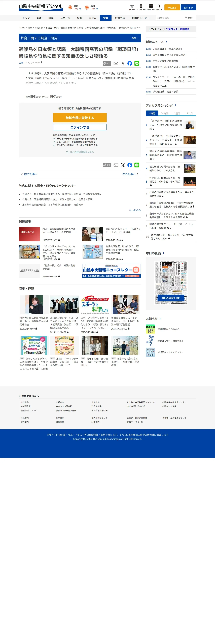Share on LINE using bottom icon
The image size is (215, 644).
click(x=137, y=165)
